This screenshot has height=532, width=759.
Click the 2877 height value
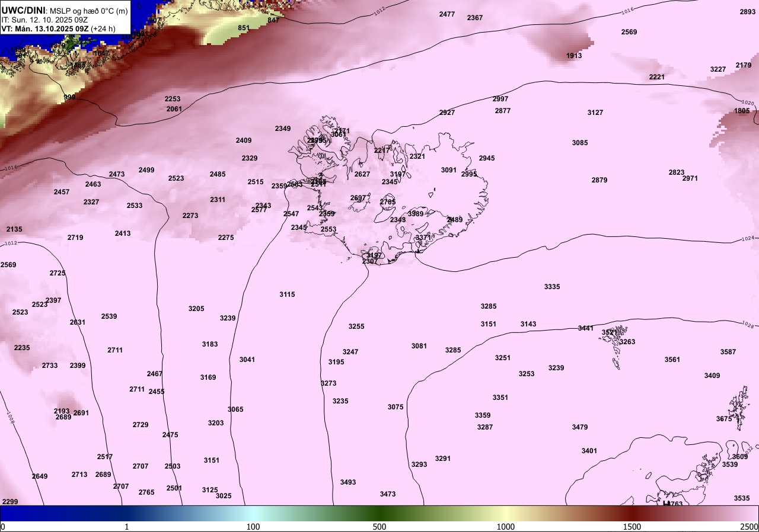tap(503, 111)
